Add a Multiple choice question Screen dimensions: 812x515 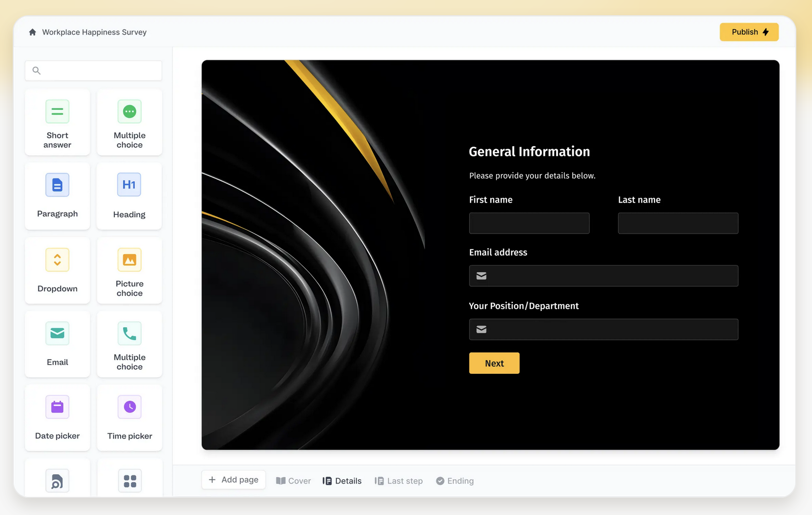(129, 123)
